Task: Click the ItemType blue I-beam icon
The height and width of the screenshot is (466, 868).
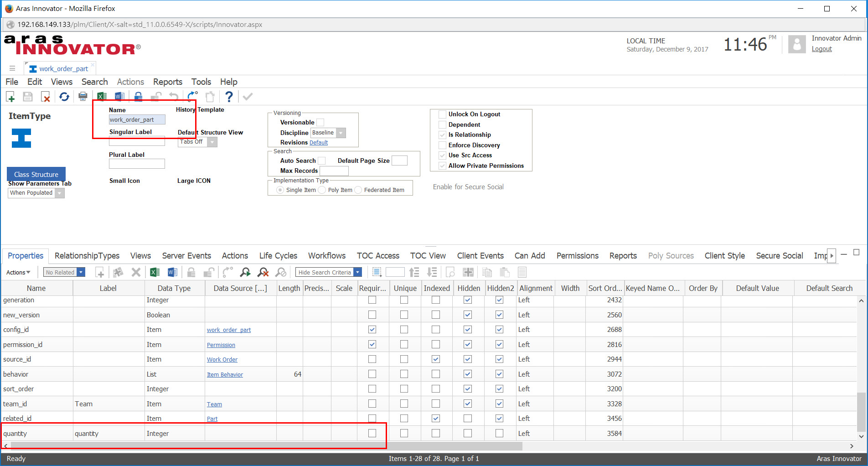Action: (x=21, y=138)
